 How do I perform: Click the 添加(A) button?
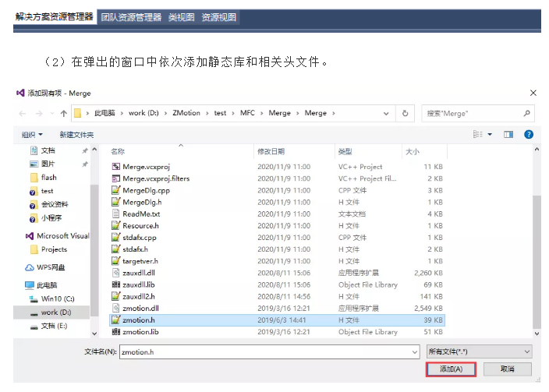pos(451,369)
